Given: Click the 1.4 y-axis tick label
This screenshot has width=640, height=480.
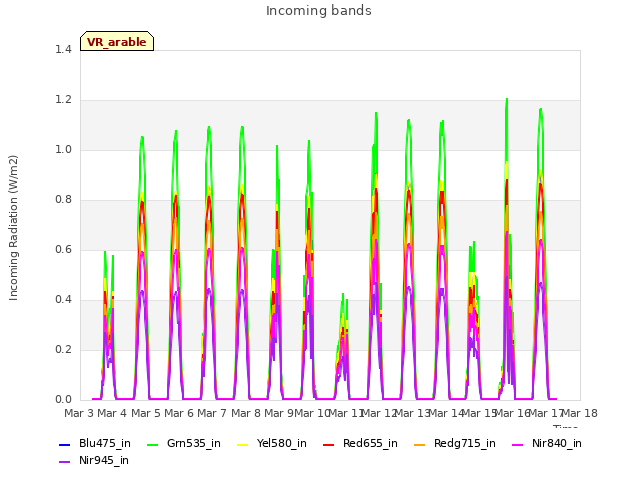Looking at the screenshot, I should (x=63, y=49).
